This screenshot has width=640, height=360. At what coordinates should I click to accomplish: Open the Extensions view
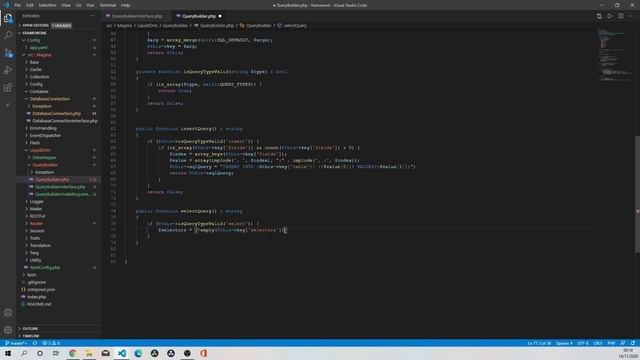click(x=8, y=87)
